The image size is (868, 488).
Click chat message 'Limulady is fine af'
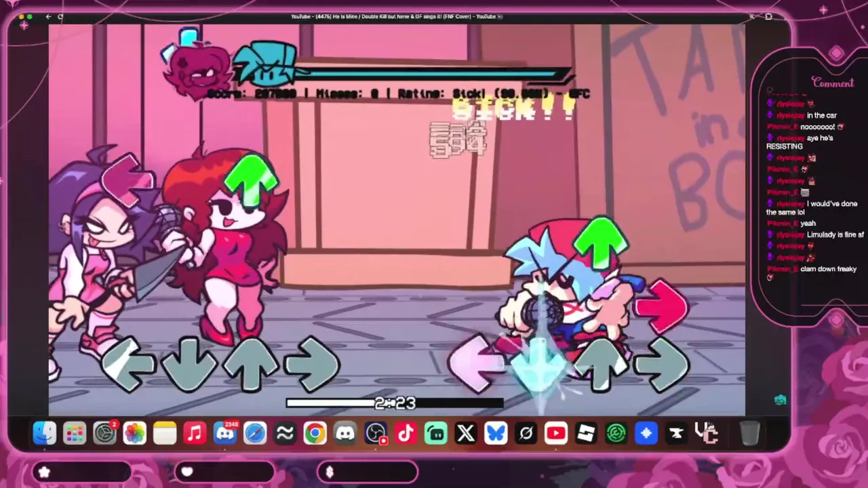tap(835, 235)
